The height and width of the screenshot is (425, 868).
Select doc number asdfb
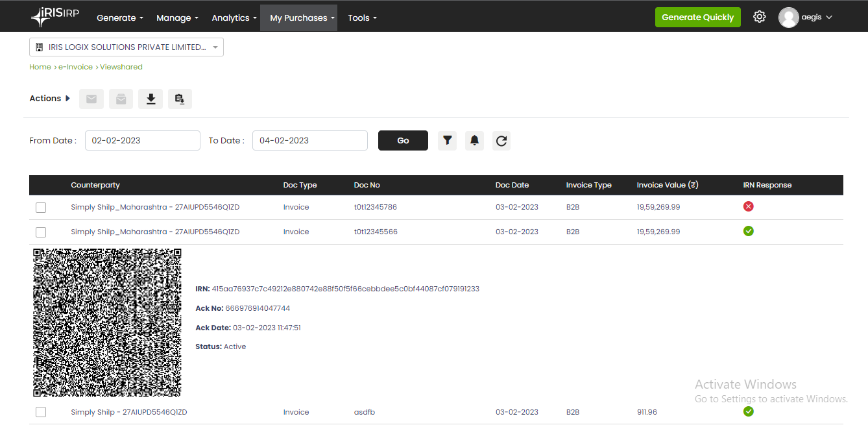click(x=365, y=412)
